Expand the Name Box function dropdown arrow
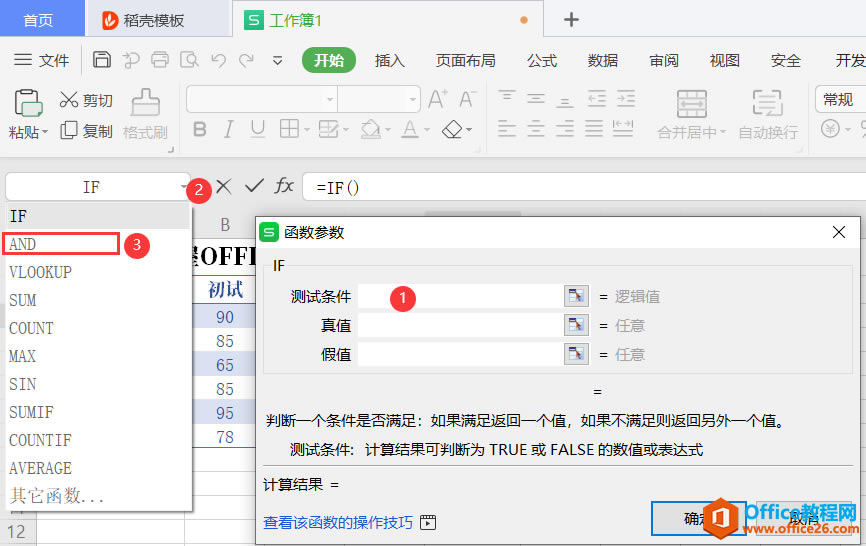 [184, 187]
